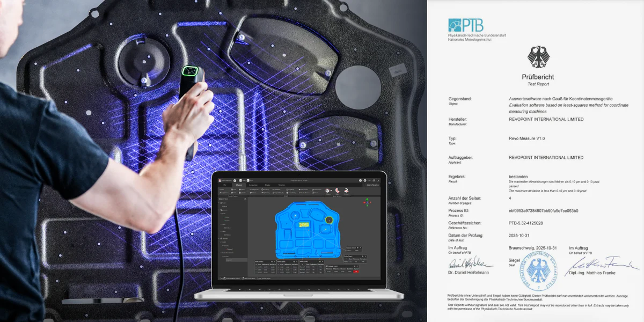Collapse the topmost node in Object Tree
This screenshot has height=322, width=644.
click(x=219, y=203)
